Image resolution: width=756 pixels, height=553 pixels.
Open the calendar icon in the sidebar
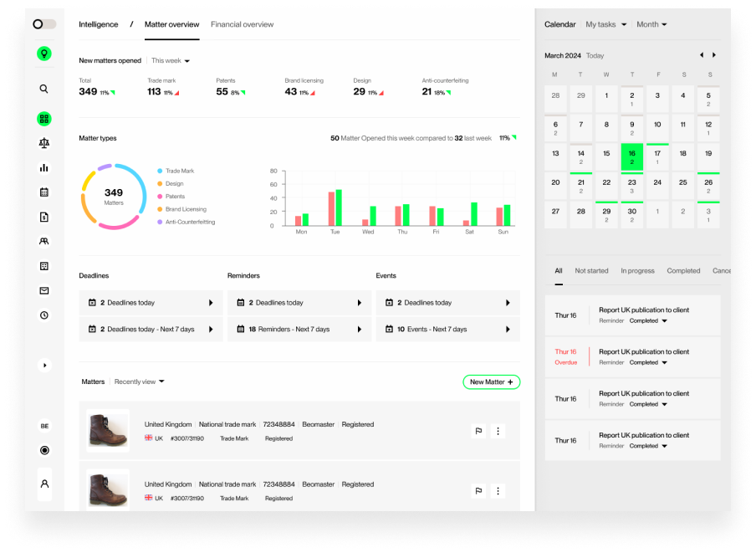pos(44,192)
